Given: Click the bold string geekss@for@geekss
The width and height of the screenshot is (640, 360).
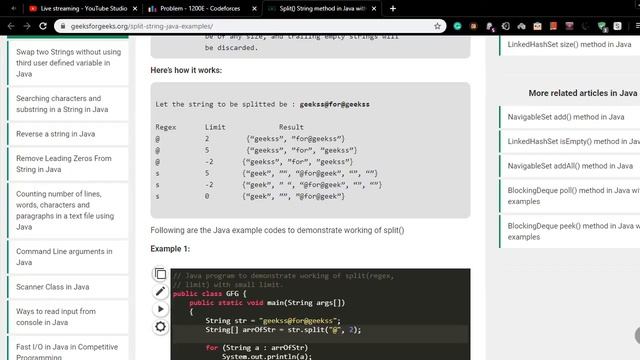Looking at the screenshot, I should (x=334, y=104).
